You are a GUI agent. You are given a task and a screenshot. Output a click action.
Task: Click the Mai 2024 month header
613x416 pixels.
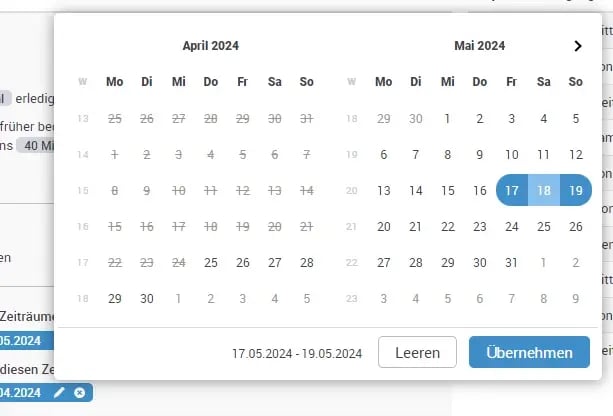480,45
